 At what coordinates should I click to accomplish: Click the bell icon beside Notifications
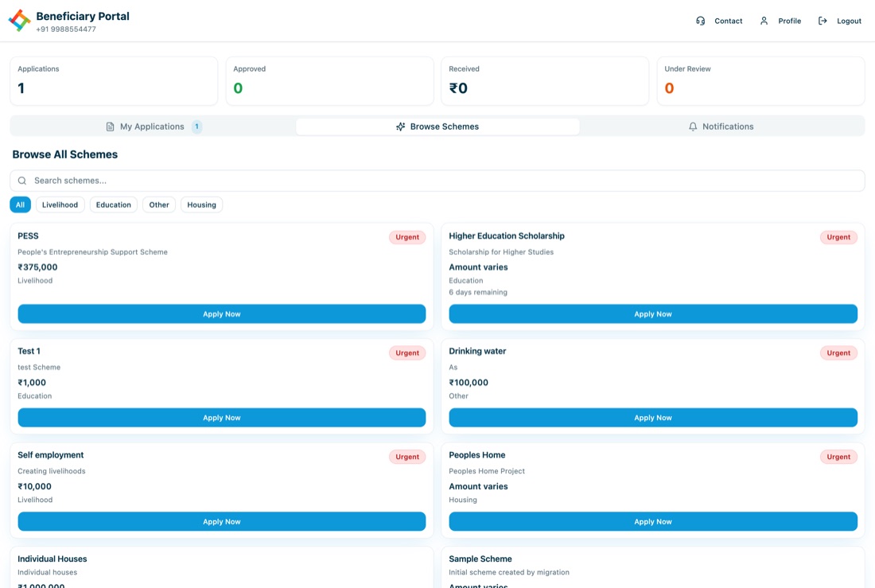click(693, 127)
